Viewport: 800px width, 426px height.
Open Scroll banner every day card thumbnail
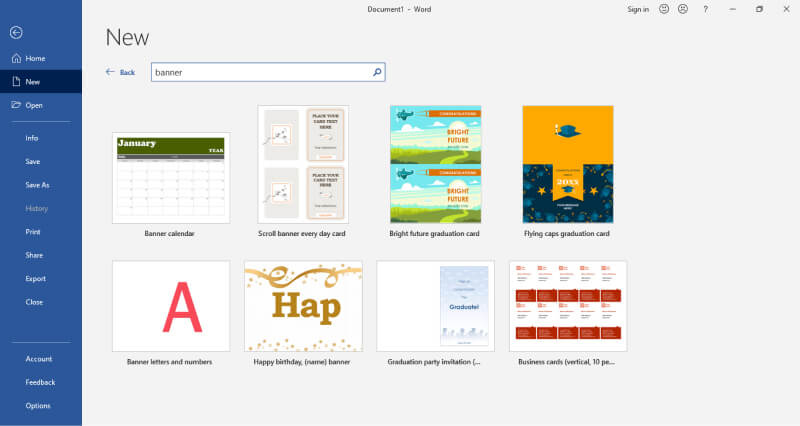click(303, 164)
